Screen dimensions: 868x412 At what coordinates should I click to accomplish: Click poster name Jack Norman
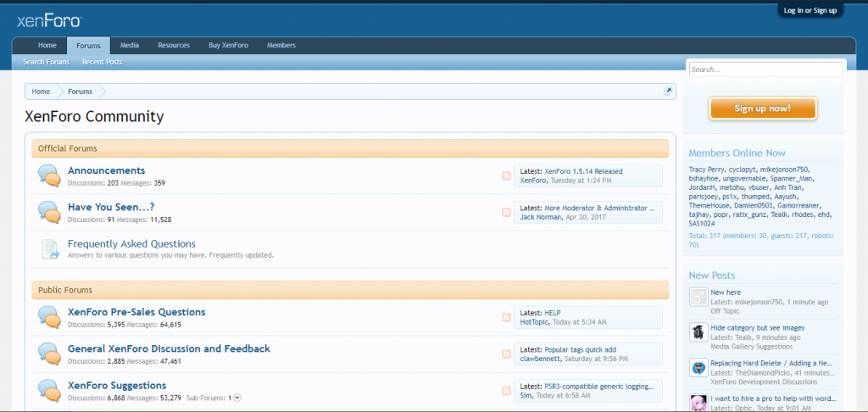540,217
